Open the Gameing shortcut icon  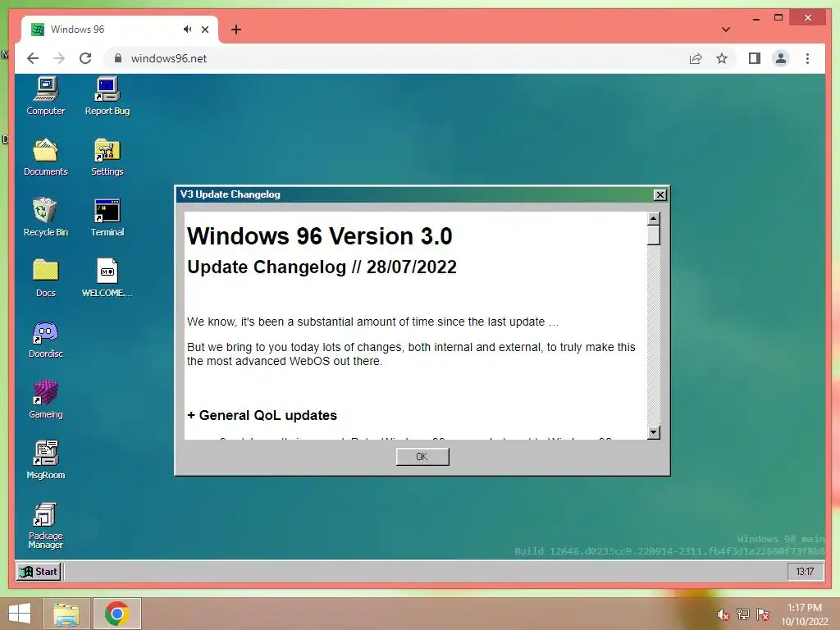pyautogui.click(x=46, y=399)
